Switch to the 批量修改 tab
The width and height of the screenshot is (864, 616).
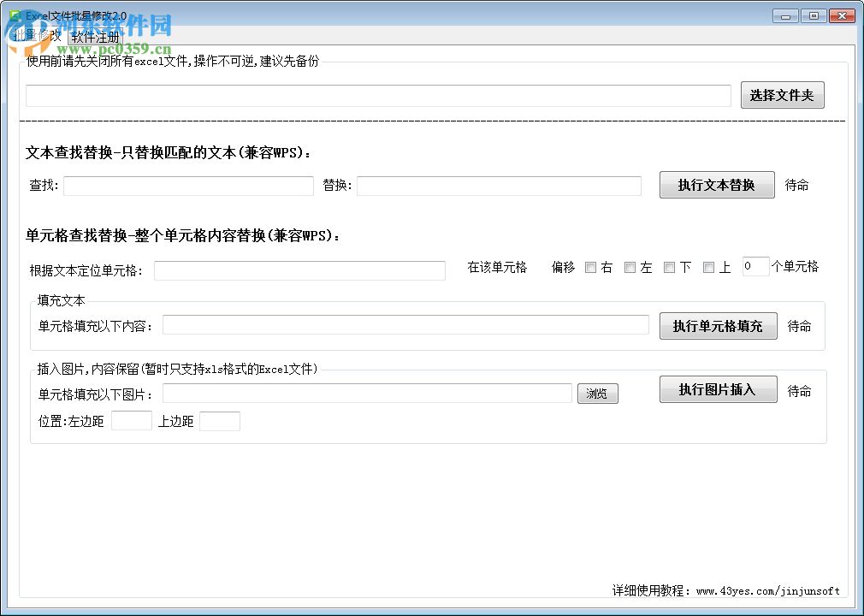[37, 36]
